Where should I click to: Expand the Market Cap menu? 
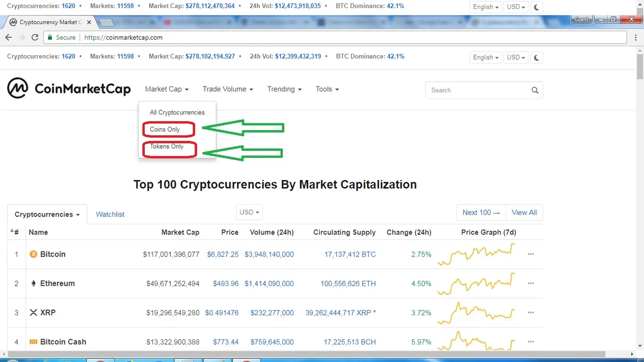pyautogui.click(x=167, y=89)
